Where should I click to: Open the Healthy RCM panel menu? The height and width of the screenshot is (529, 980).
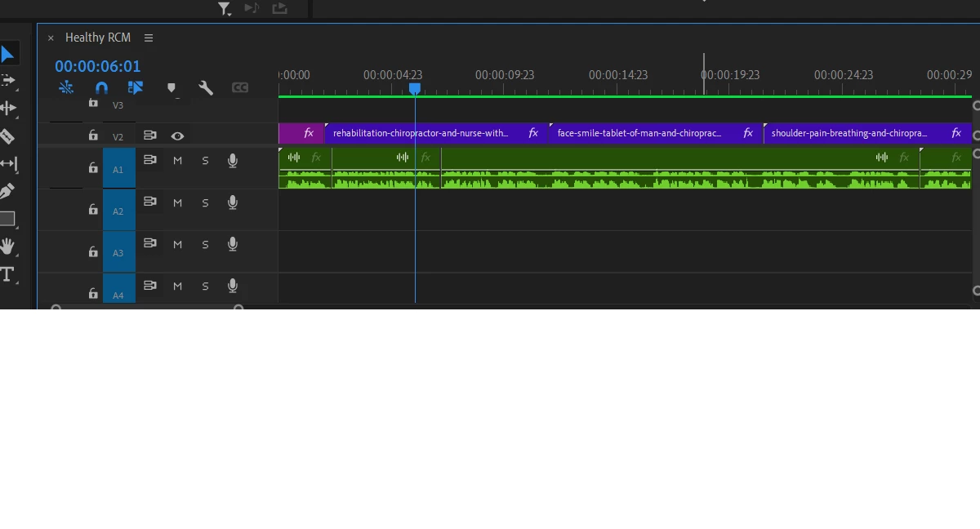[x=149, y=38]
